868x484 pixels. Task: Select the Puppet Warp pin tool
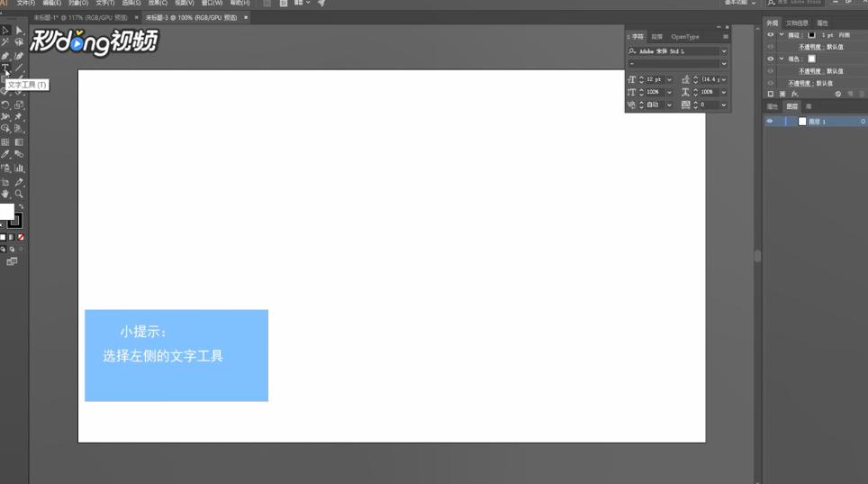coord(19,116)
